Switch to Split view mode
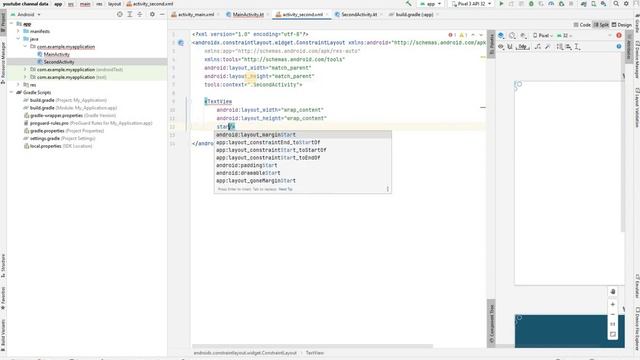This screenshot has width=640, height=360. [x=601, y=25]
